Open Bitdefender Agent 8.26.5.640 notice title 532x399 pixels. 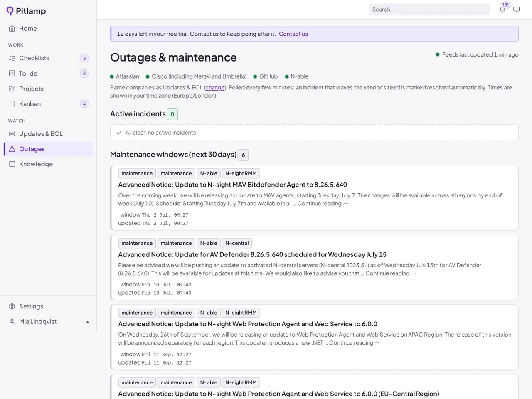[232, 185]
